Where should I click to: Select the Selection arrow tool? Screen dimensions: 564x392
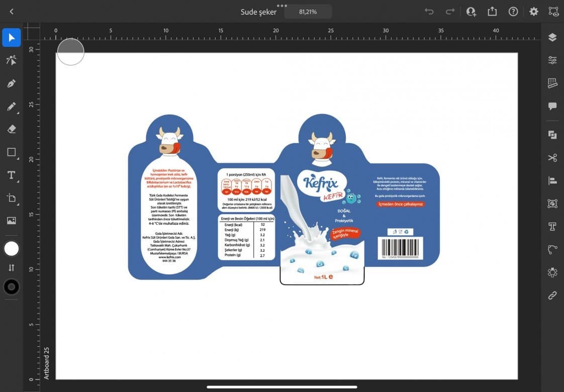12,38
